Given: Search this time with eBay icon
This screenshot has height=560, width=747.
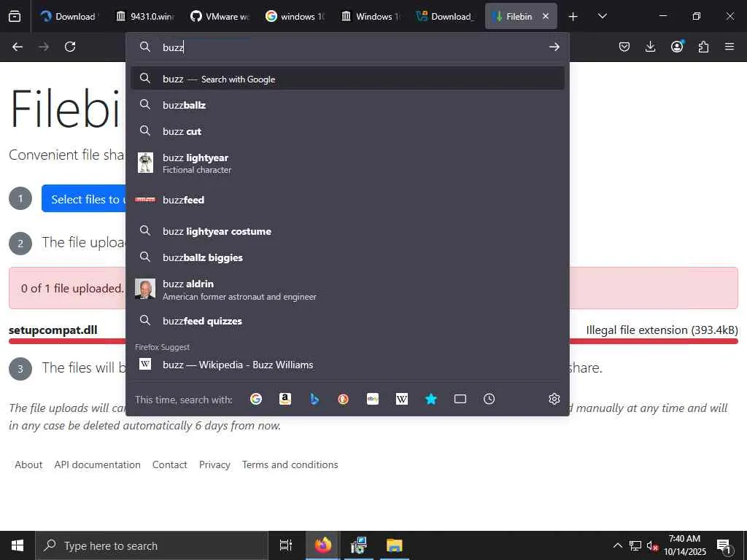Looking at the screenshot, I should 373,399.
